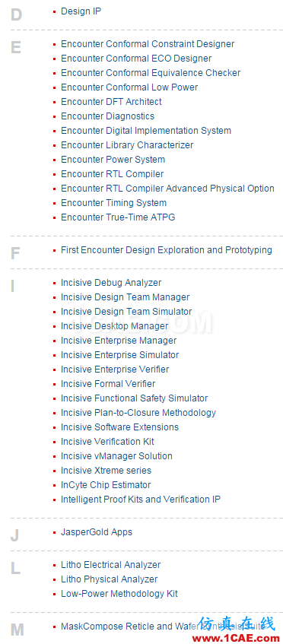Image resolution: width=283 pixels, height=644 pixels.
Task: Open First Encounter Design Exploration and Prototyping
Action: (x=167, y=250)
